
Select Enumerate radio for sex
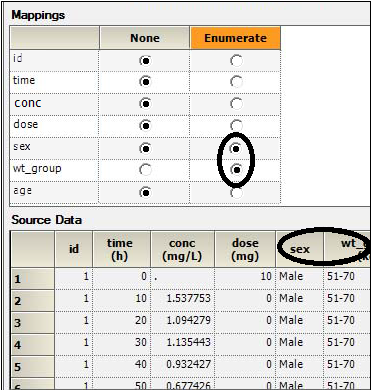click(x=236, y=149)
